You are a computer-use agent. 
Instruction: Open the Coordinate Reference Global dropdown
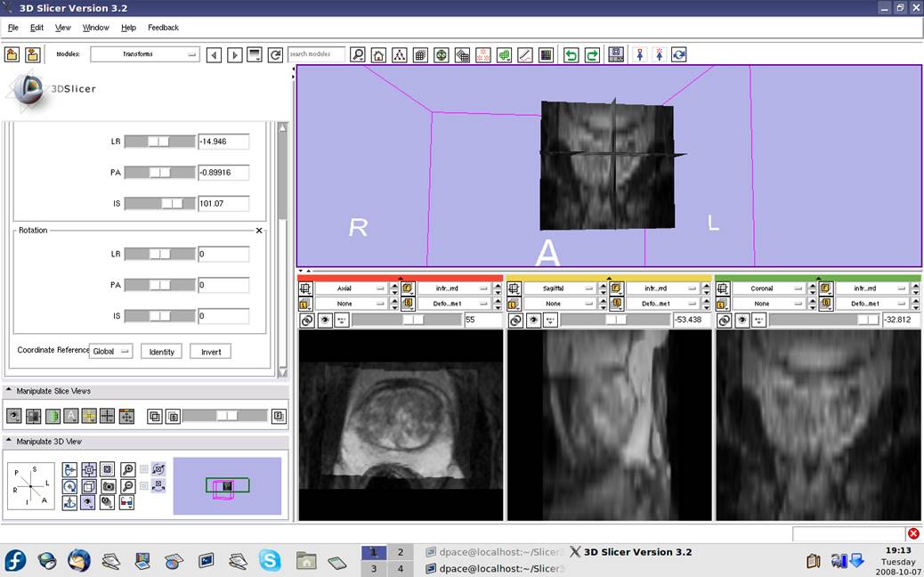[x=110, y=351]
